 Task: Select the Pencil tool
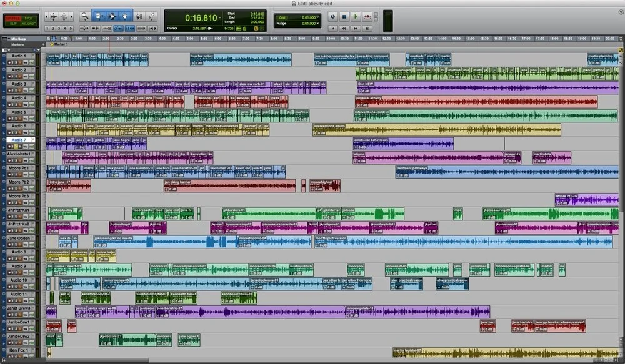151,16
